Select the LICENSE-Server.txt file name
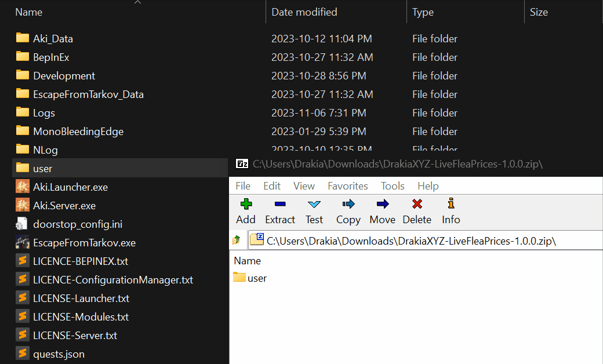This screenshot has width=603, height=364. 75,335
